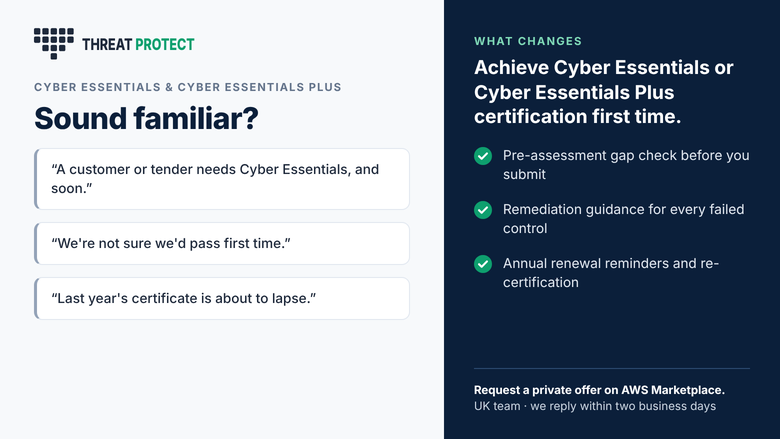780x439 pixels.
Task: Click the "UK team · we reply within two business days" line
Action: (x=594, y=406)
